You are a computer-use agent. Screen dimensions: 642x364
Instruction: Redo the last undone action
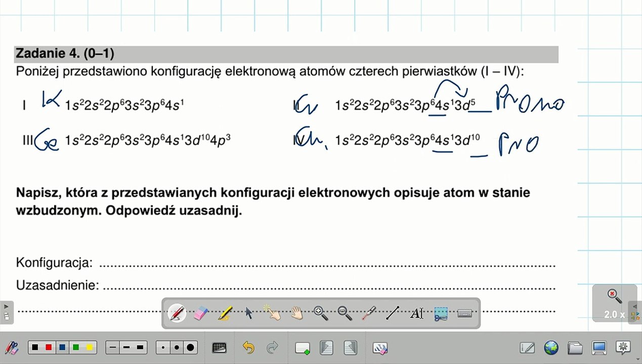[x=272, y=348]
